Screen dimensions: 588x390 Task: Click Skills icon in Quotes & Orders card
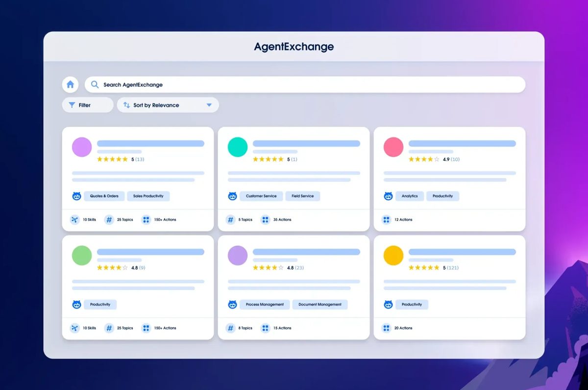[x=74, y=220]
